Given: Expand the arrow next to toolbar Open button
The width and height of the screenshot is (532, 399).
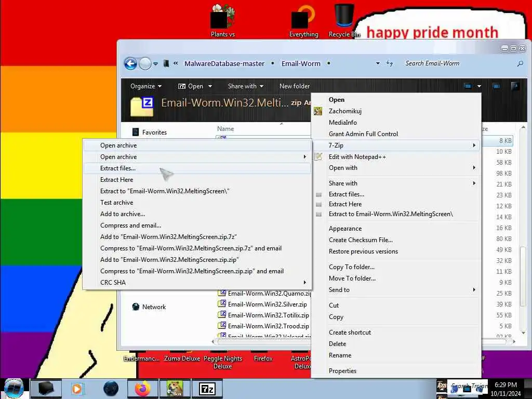Looking at the screenshot, I should pos(210,86).
